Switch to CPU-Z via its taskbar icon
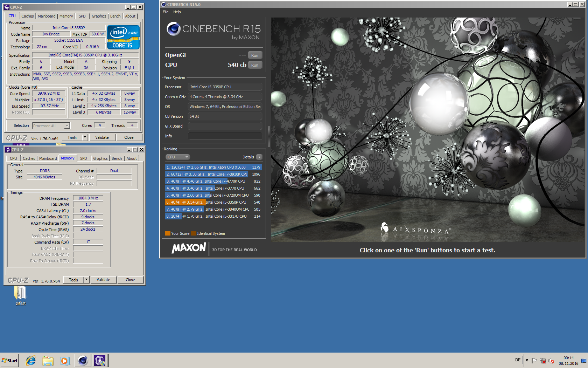 coord(100,360)
